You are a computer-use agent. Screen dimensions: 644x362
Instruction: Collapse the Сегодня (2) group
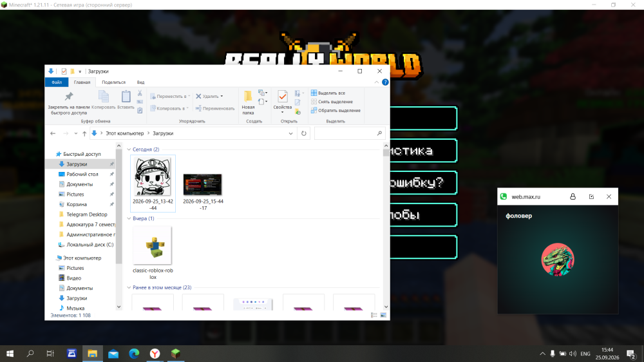pos(129,149)
